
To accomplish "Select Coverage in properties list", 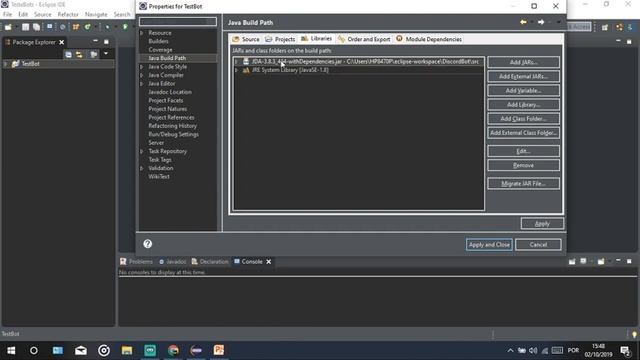I will click(160, 50).
